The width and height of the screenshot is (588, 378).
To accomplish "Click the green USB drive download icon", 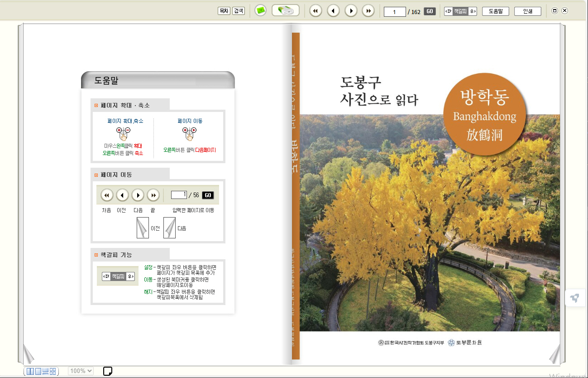I will point(286,10).
